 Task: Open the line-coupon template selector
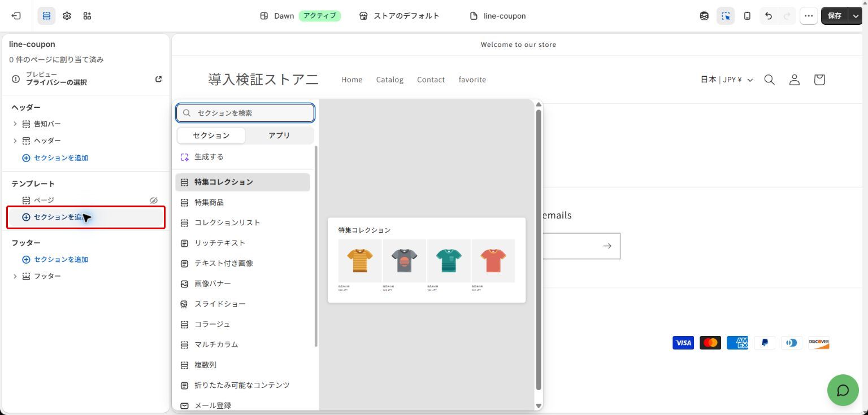coord(498,16)
